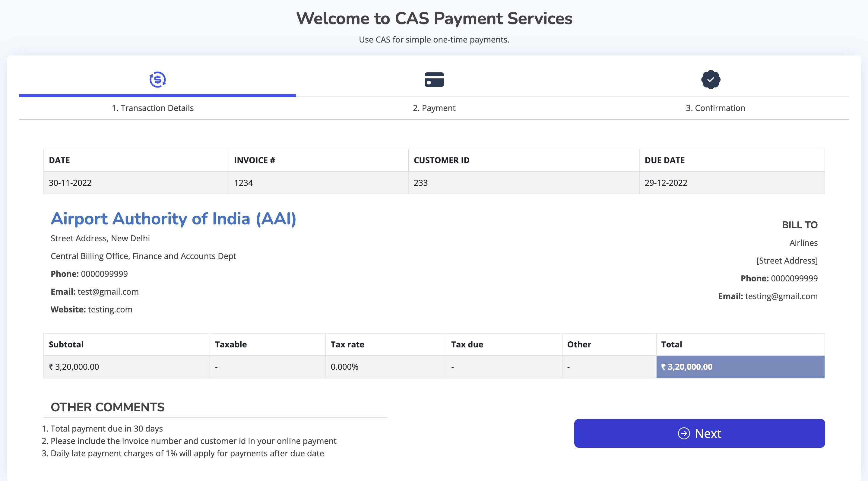This screenshot has width=868, height=481.
Task: Click the OTHER COMMENTS heading
Action: click(x=107, y=407)
